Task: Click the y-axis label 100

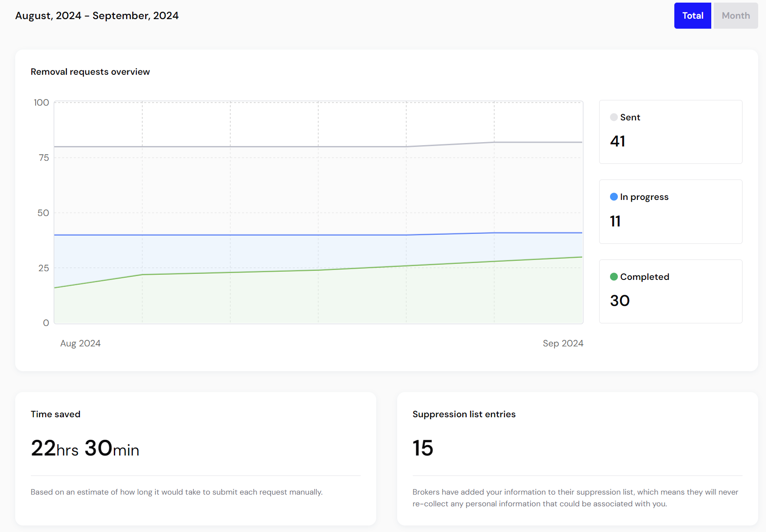Action: tap(41, 103)
